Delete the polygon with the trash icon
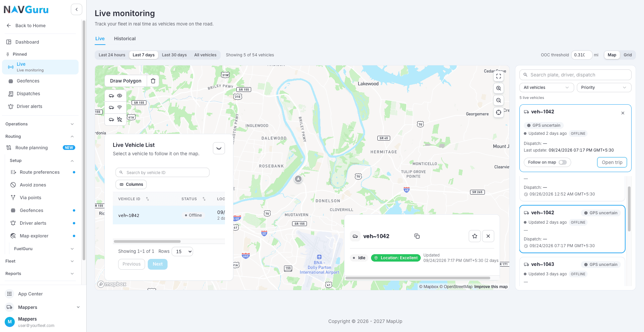Screen dimensions: 644x332 click(x=153, y=81)
